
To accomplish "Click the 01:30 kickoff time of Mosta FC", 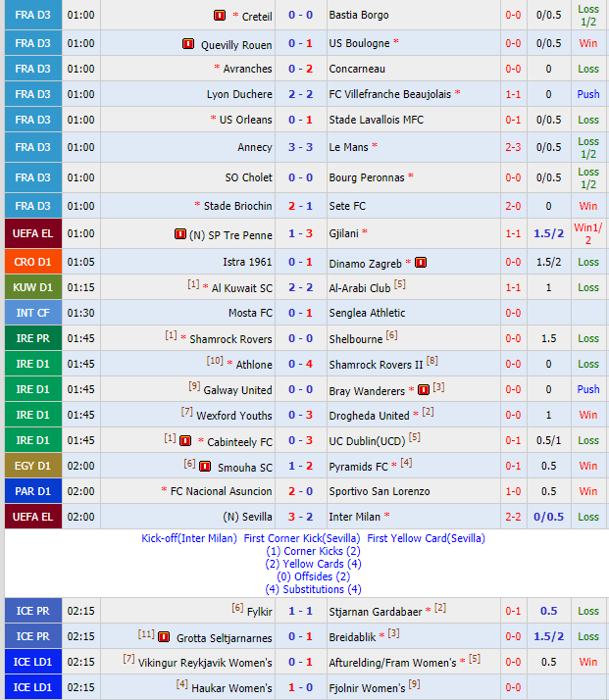I will pos(80,313).
